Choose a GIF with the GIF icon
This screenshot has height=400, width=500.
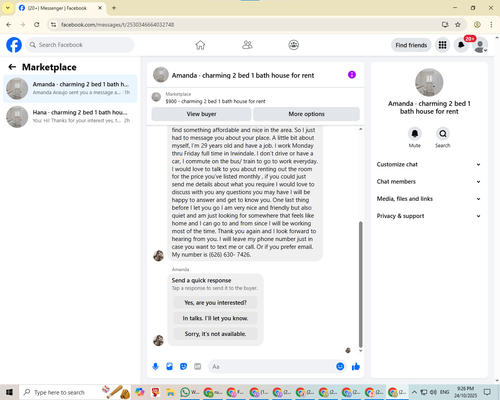[198, 367]
